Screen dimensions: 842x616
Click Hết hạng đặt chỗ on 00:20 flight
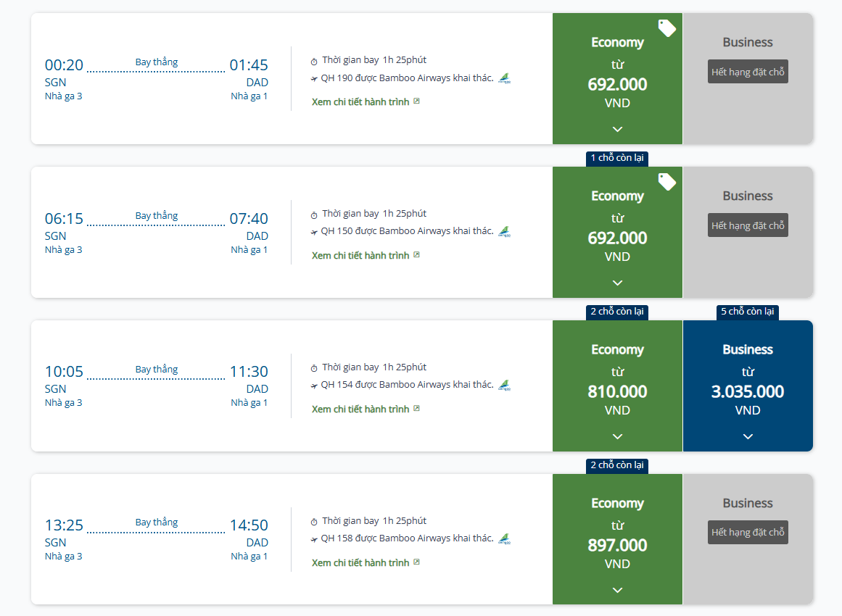point(748,72)
